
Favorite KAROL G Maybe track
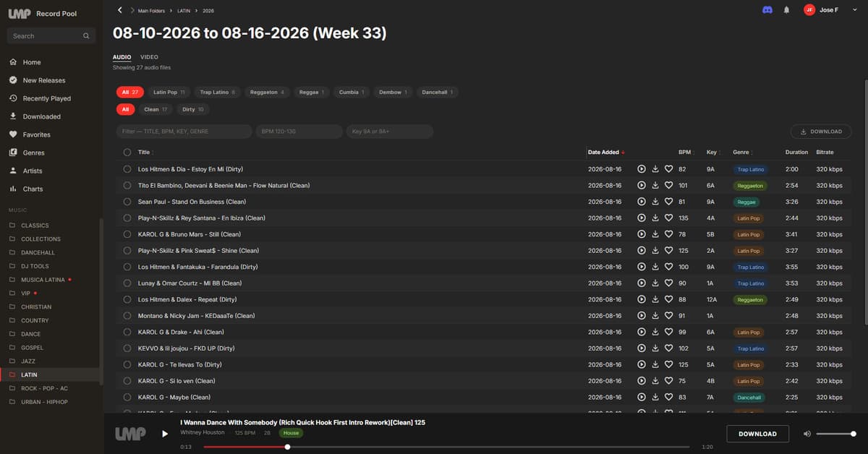pyautogui.click(x=669, y=397)
